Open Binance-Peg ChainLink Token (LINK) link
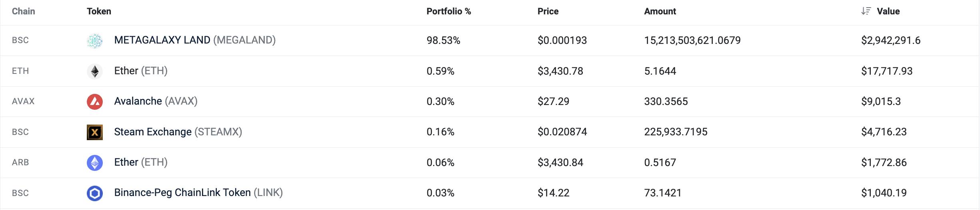The height and width of the screenshot is (210, 980). pos(198,192)
